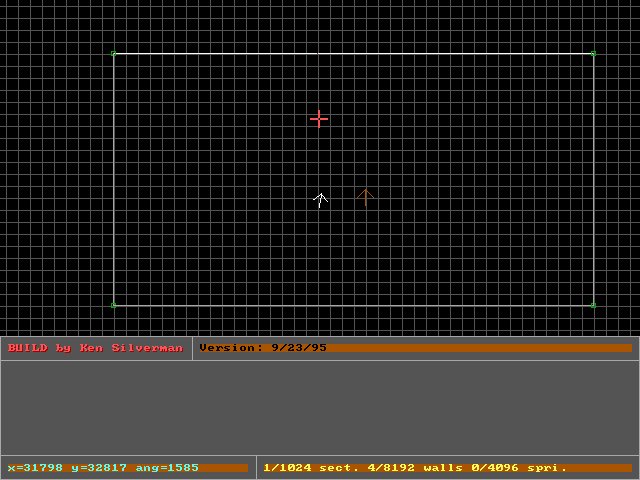Viewport: 640px width, 480px height.
Task: Click the 'BUILD by Ken Silverman' title text
Action: (x=95, y=348)
